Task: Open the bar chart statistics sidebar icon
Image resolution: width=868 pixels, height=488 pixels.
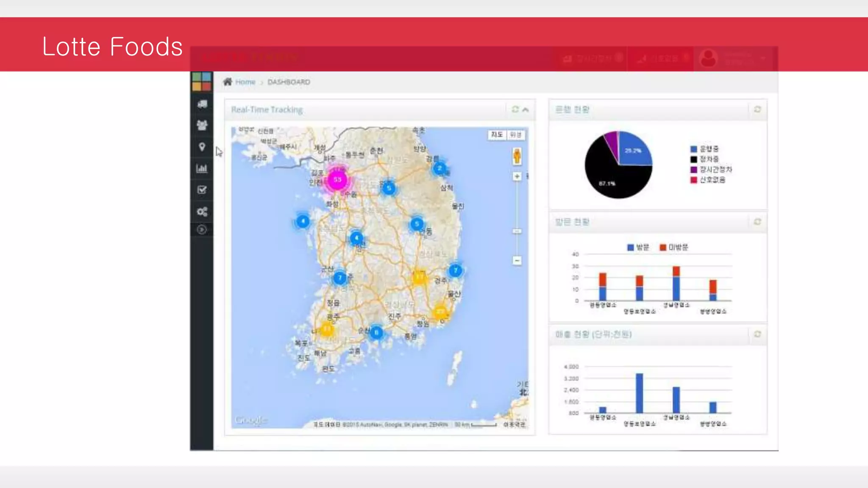Action: (202, 169)
